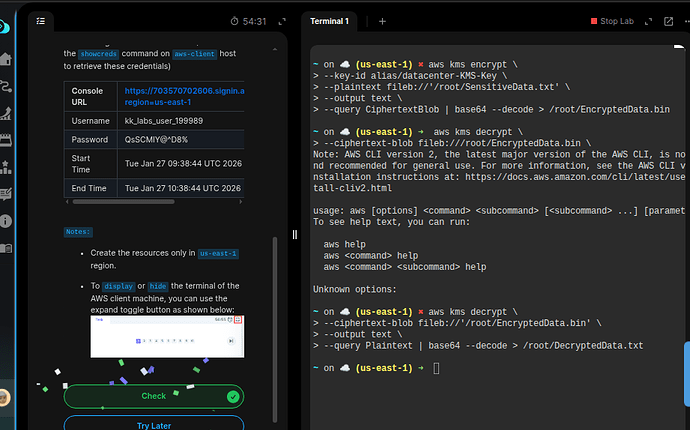Open the task list icon
Viewport: 690px width, 430px height.
tap(41, 20)
